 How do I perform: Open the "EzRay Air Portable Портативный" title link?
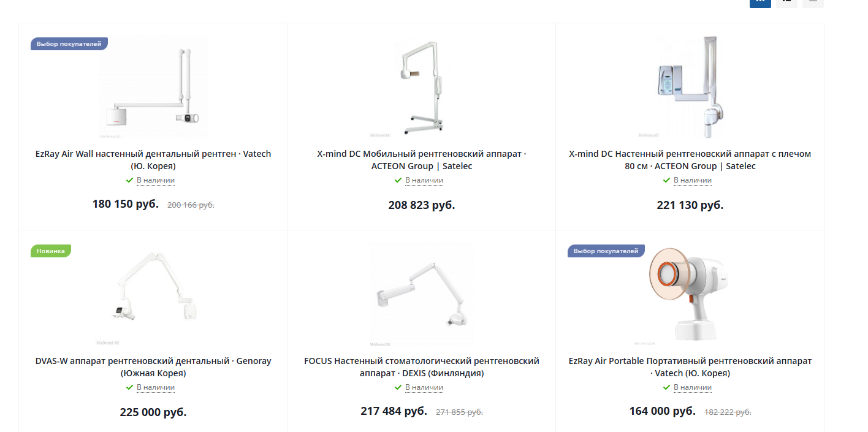[x=690, y=367]
